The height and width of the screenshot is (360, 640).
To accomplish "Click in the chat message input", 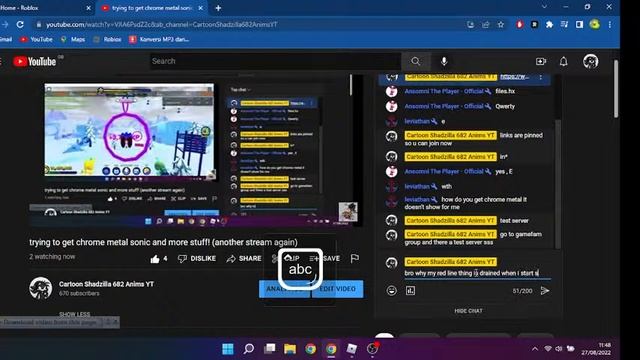I will coord(478,273).
